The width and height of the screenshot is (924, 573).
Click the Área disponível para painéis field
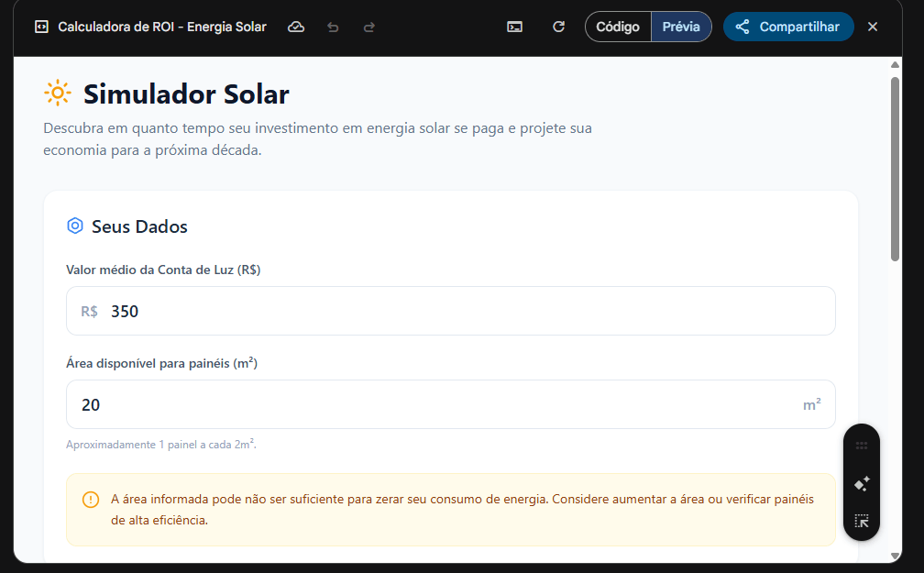(x=451, y=404)
